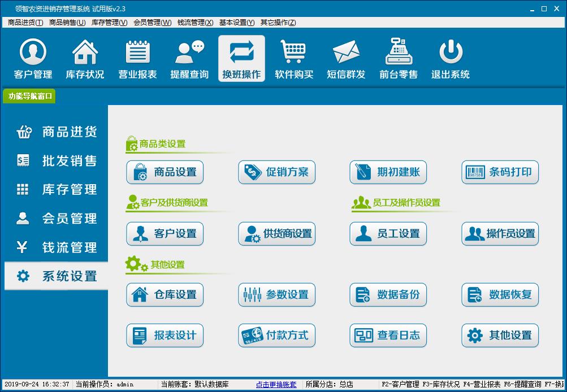Open 员工设置 button

click(388, 234)
